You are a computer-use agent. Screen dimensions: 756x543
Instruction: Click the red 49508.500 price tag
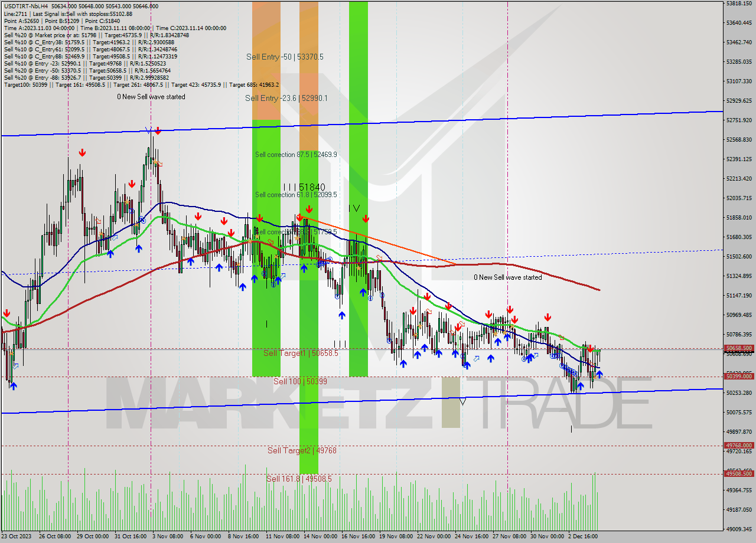(739, 473)
